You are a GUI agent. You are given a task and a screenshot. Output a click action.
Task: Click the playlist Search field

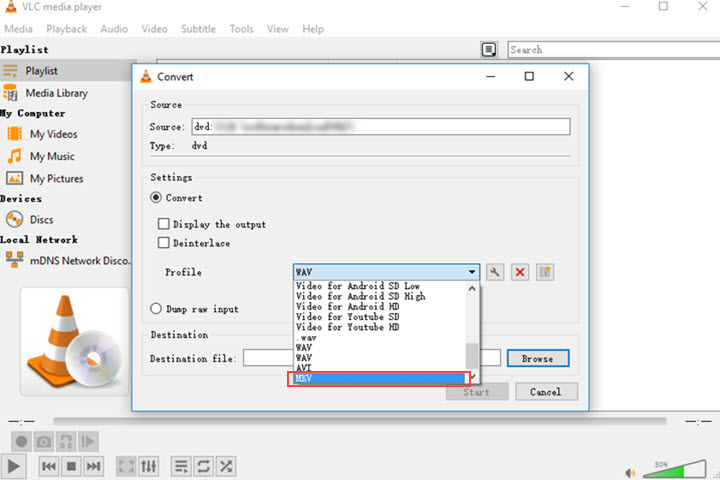click(613, 50)
